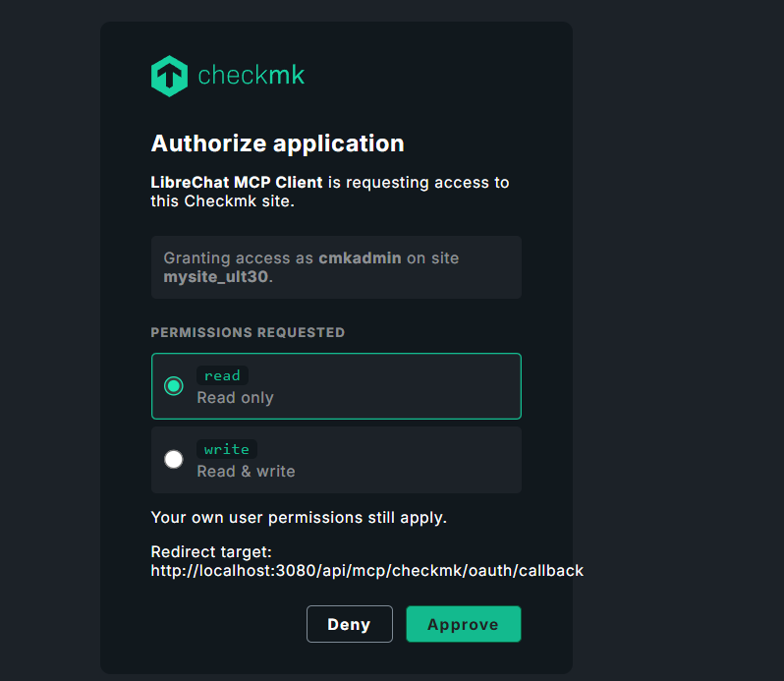
Task: Approve the authorization request
Action: click(x=464, y=624)
